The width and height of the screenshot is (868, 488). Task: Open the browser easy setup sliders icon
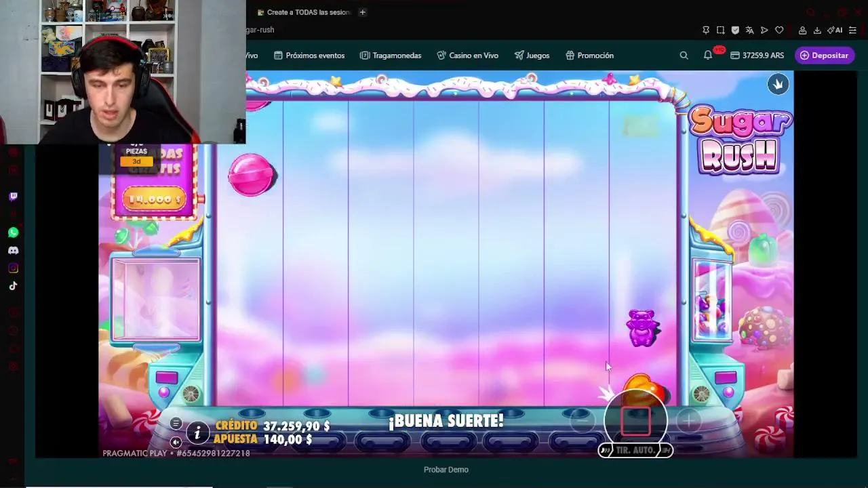pyautogui.click(x=852, y=30)
